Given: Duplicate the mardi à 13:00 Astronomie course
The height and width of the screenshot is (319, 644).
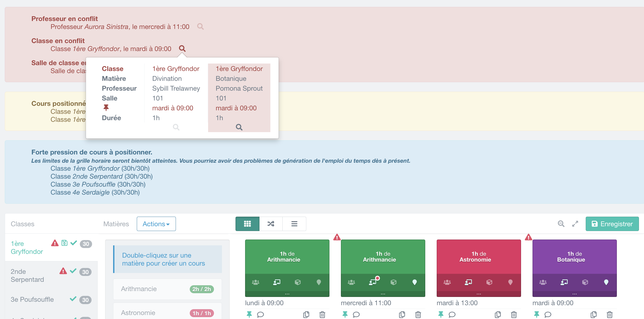Looking at the screenshot, I should click(498, 314).
